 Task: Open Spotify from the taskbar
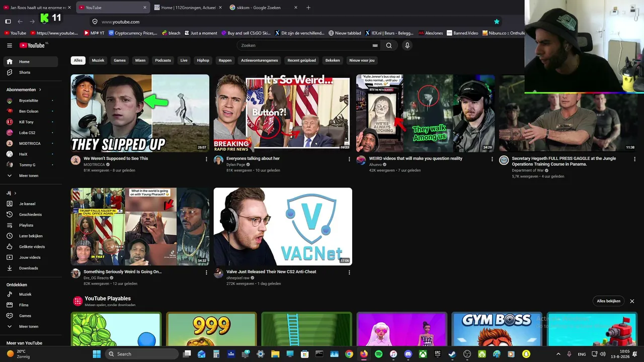coord(379,354)
